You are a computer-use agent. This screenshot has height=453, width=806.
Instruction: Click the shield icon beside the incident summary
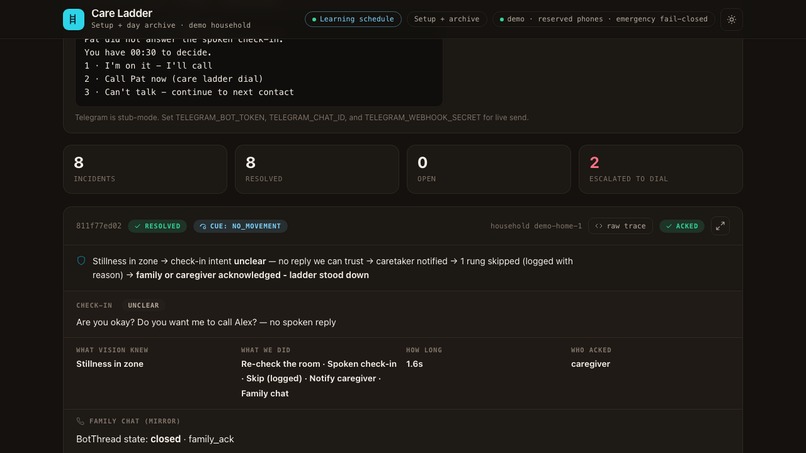[x=81, y=261]
